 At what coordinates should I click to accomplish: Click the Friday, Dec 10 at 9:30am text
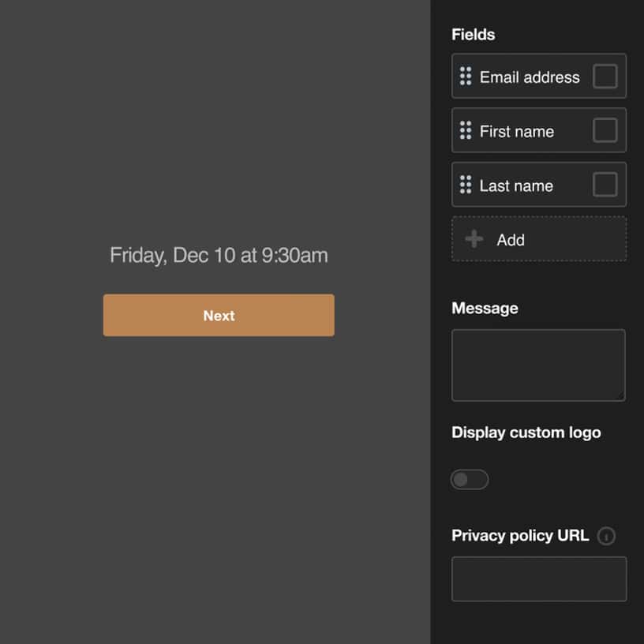click(x=219, y=256)
